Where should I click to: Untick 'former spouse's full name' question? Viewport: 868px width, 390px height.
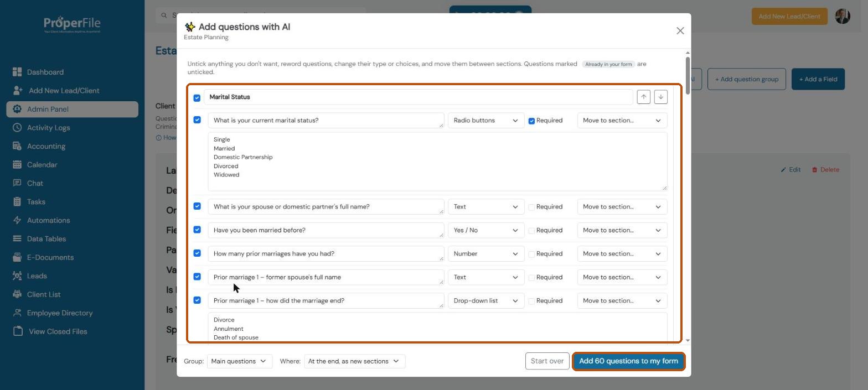coord(197,277)
